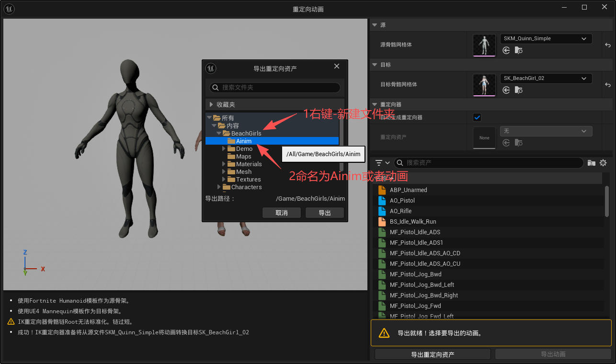Image resolution: width=616 pixels, height=364 pixels.
Task: Browse to SKM_Quinn_Simple in content browser
Action: pos(518,50)
